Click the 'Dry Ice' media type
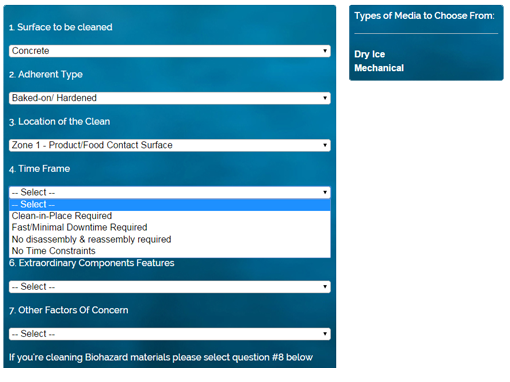The width and height of the screenshot is (510, 382). (369, 54)
